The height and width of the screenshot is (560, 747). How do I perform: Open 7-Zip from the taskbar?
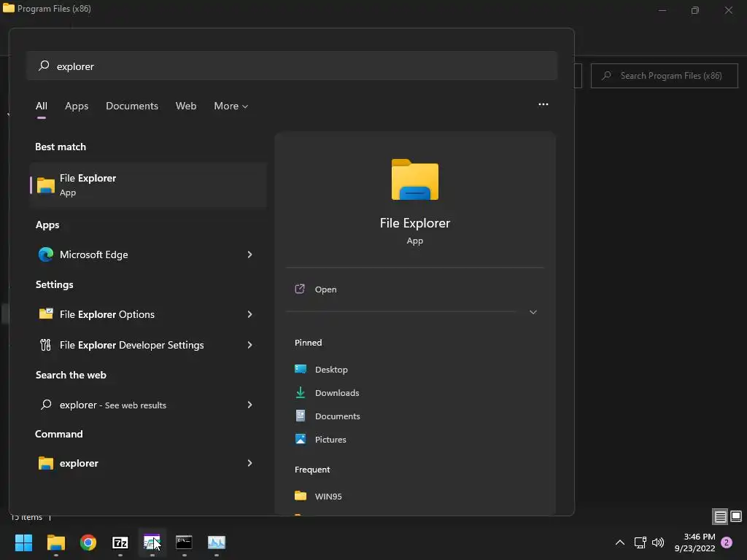click(x=120, y=542)
